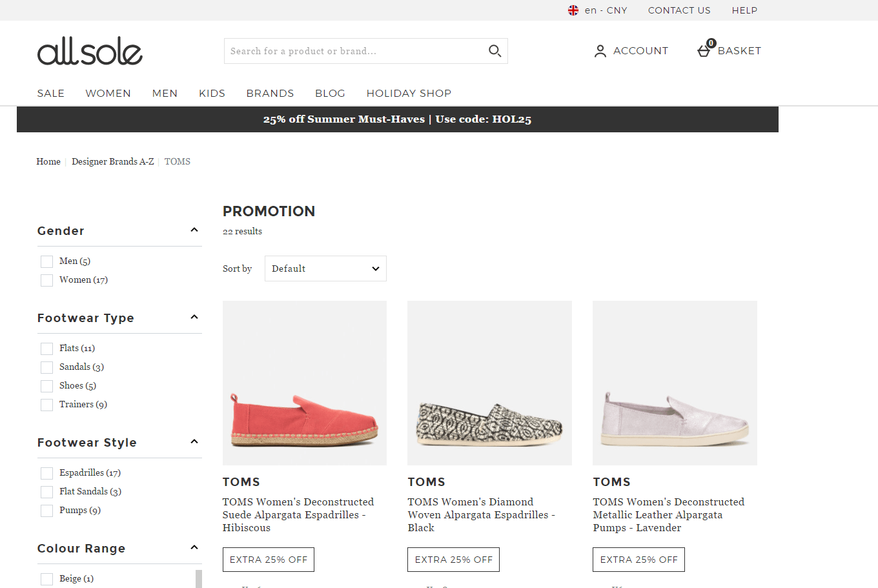The height and width of the screenshot is (588, 878).
Task: Open the en - CNY locale selector
Action: [598, 10]
